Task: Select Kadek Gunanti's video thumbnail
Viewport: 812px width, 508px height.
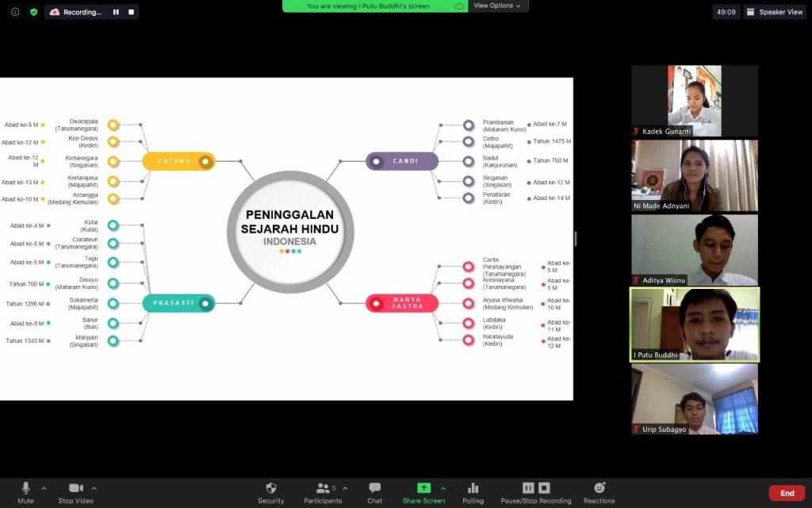Action: click(695, 101)
